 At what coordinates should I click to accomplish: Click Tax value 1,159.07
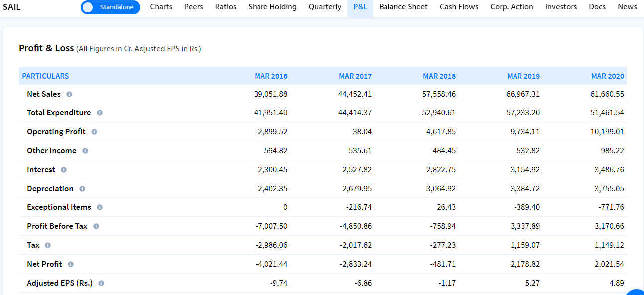(x=525, y=245)
